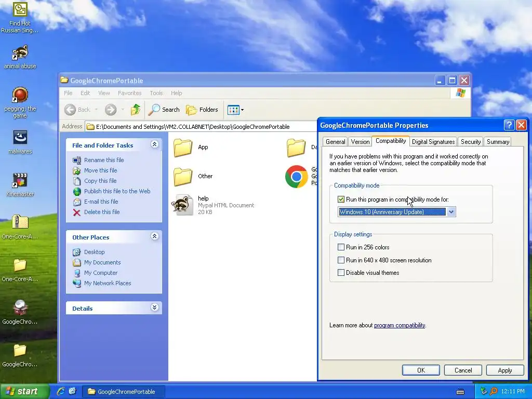This screenshot has width=532, height=399.
Task: Switch to the Security tab
Action: (471, 142)
